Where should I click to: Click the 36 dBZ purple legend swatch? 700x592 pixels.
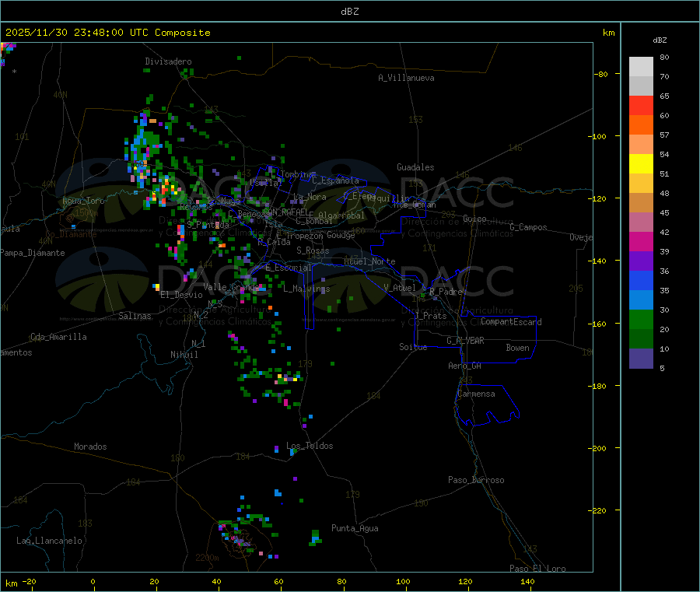click(x=641, y=261)
